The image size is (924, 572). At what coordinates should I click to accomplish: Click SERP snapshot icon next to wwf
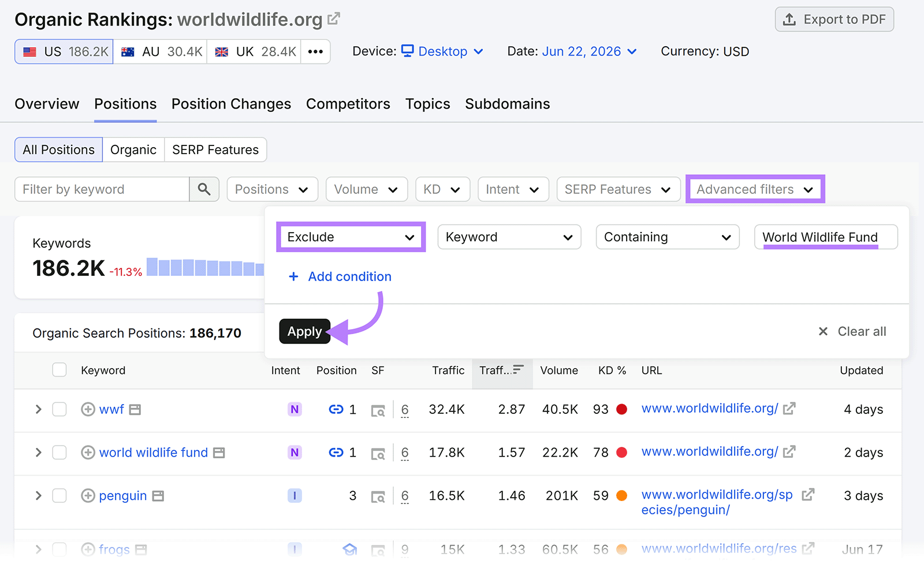click(x=135, y=410)
